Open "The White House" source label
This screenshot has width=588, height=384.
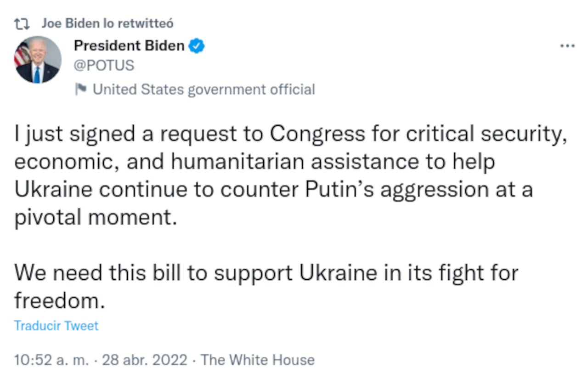coord(258,360)
